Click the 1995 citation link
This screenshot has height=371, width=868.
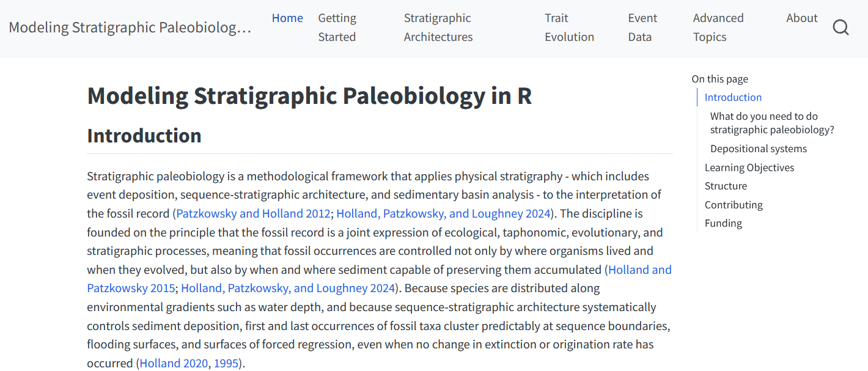pos(226,363)
